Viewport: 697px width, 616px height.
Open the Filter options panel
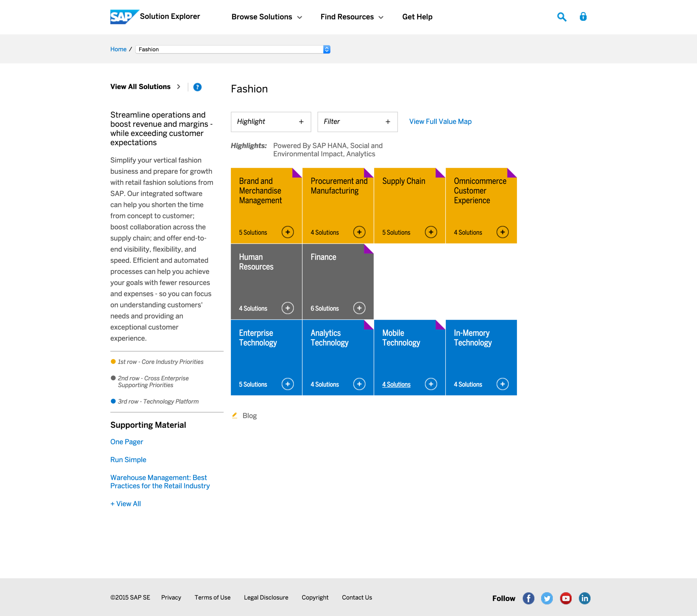click(x=357, y=122)
